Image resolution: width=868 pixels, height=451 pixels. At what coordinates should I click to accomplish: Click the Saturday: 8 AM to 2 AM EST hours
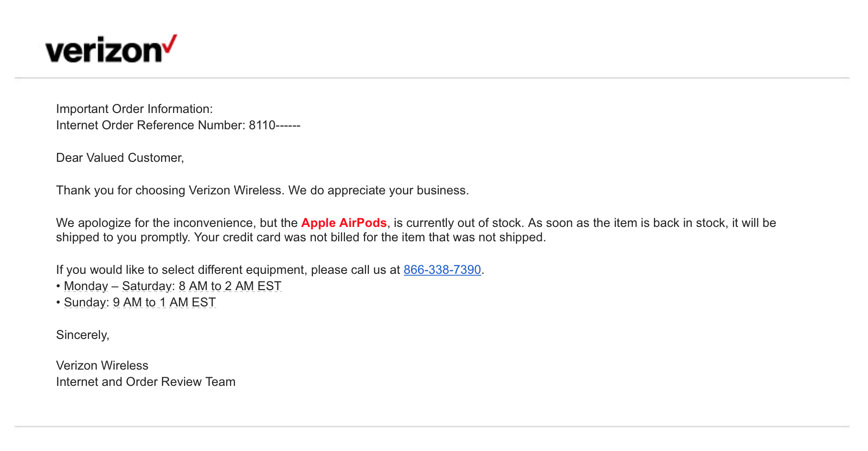[201, 286]
